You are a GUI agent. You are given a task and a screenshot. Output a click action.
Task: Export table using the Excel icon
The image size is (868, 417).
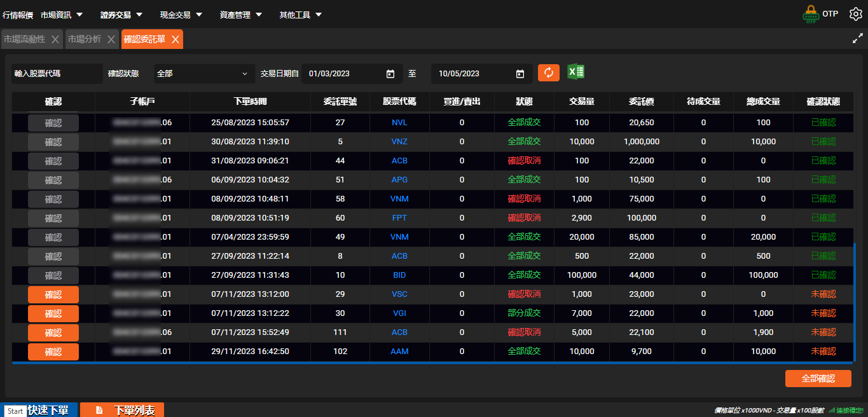[x=575, y=72]
